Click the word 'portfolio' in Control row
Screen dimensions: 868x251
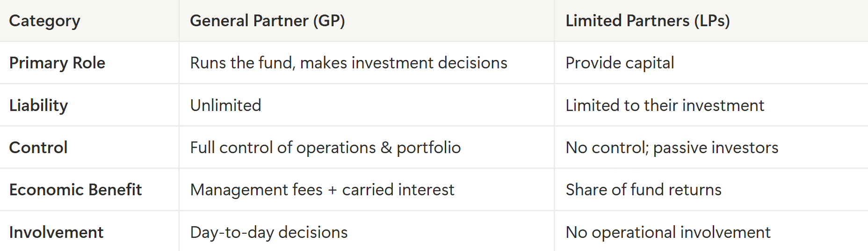[428, 148]
